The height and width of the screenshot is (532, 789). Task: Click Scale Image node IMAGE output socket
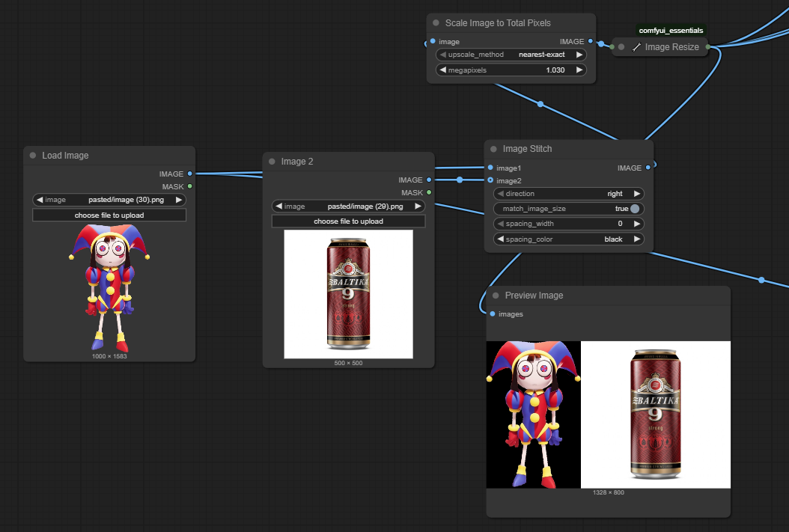(590, 41)
